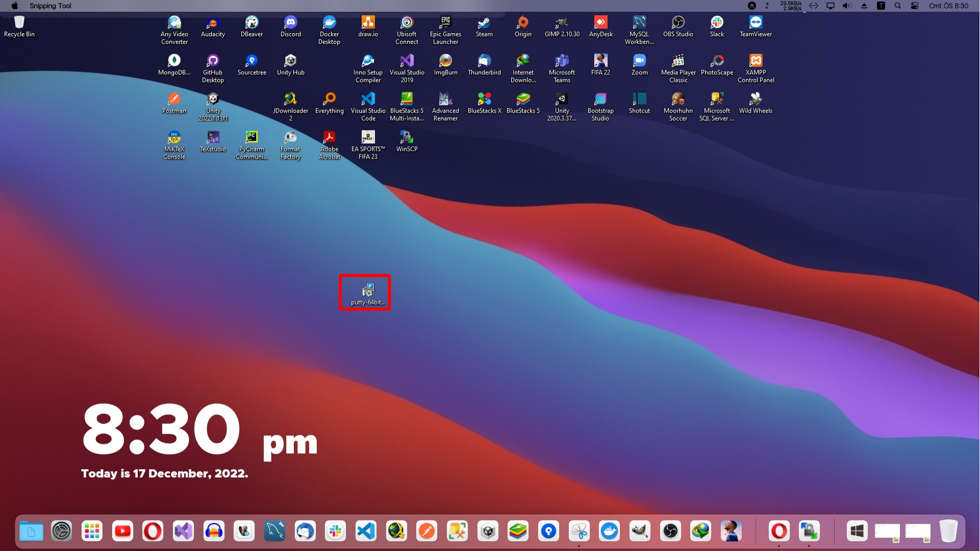980x551 pixels.
Task: Select Visual Studio 2019 desktop shortcut
Action: 407,69
